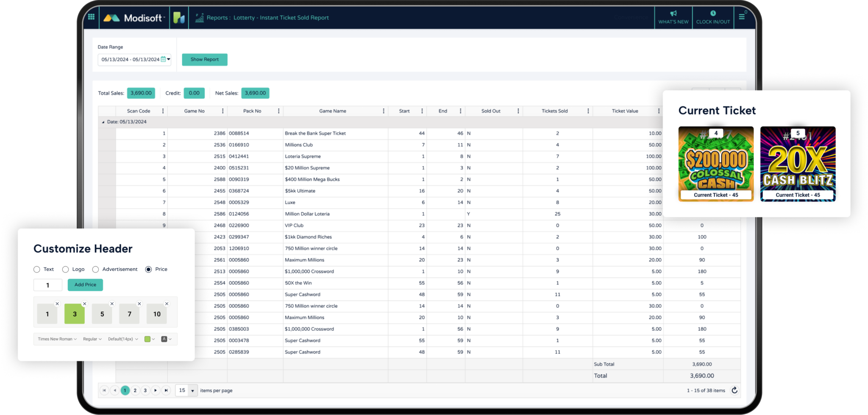Select the Logo radio option
Viewport: 868px width, 415px height.
tap(65, 270)
